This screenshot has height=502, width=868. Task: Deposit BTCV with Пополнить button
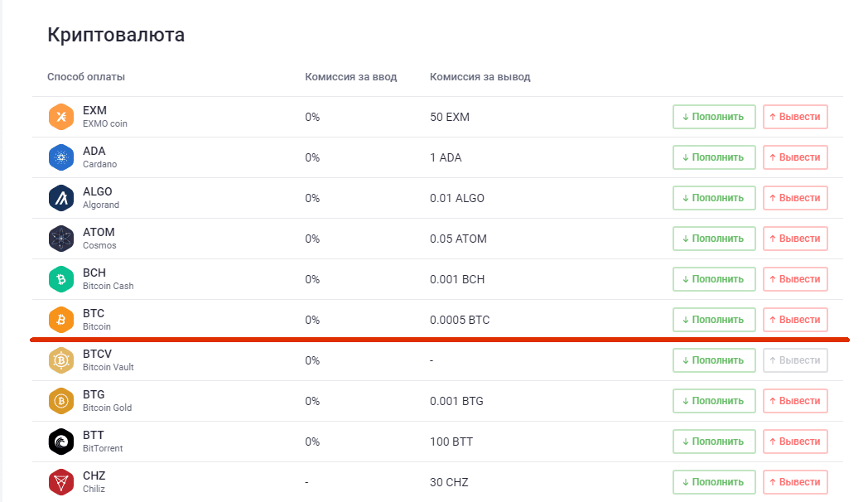(714, 360)
